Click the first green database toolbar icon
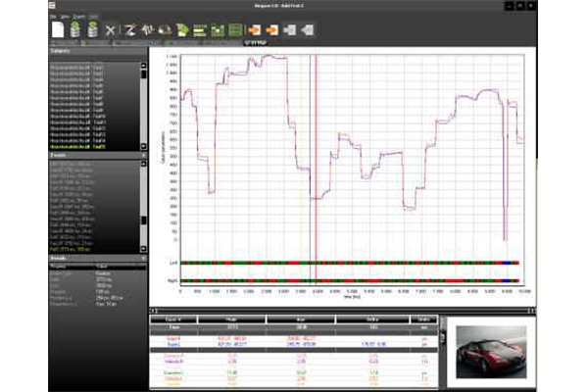Image resolution: width=588 pixels, height=392 pixels. point(75,29)
